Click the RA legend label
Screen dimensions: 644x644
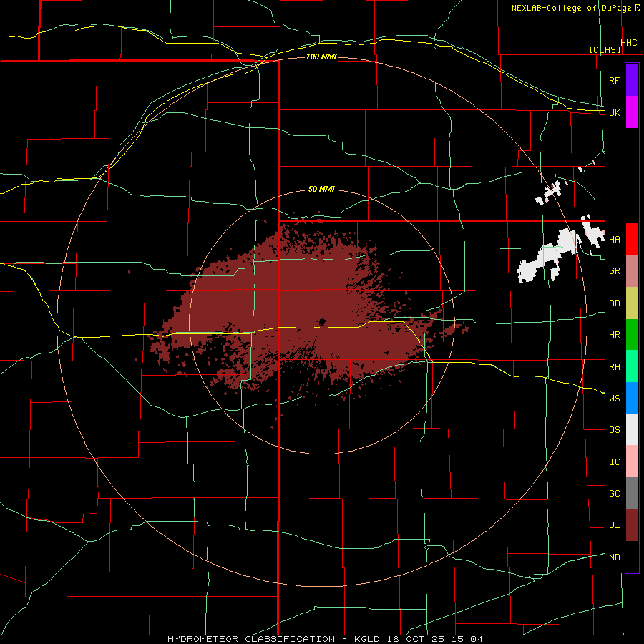coord(614,366)
